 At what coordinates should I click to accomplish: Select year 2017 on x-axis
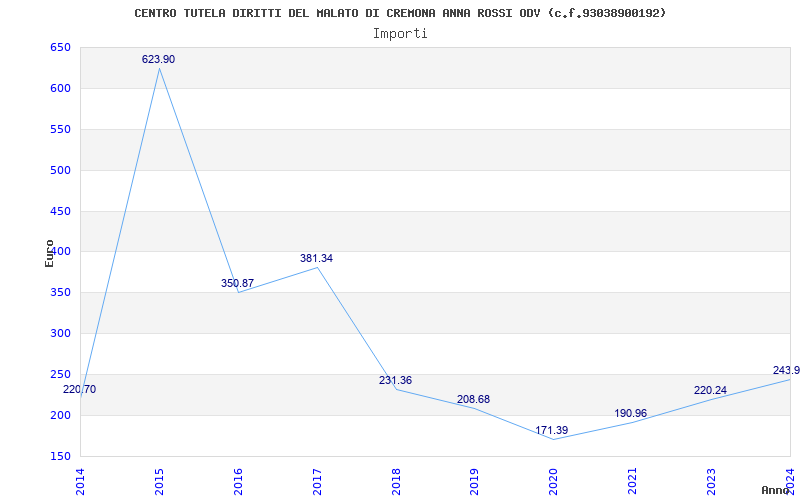pyautogui.click(x=317, y=482)
